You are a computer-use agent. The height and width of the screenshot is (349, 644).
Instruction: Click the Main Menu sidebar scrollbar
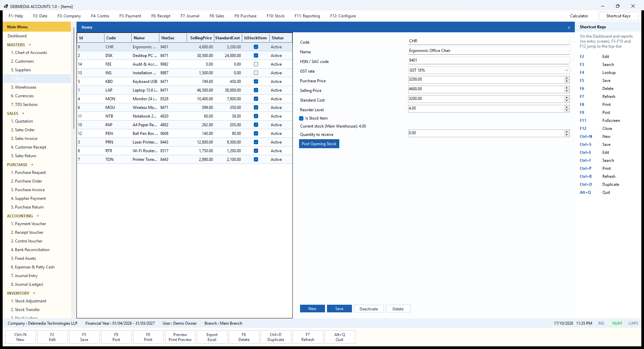click(74, 78)
